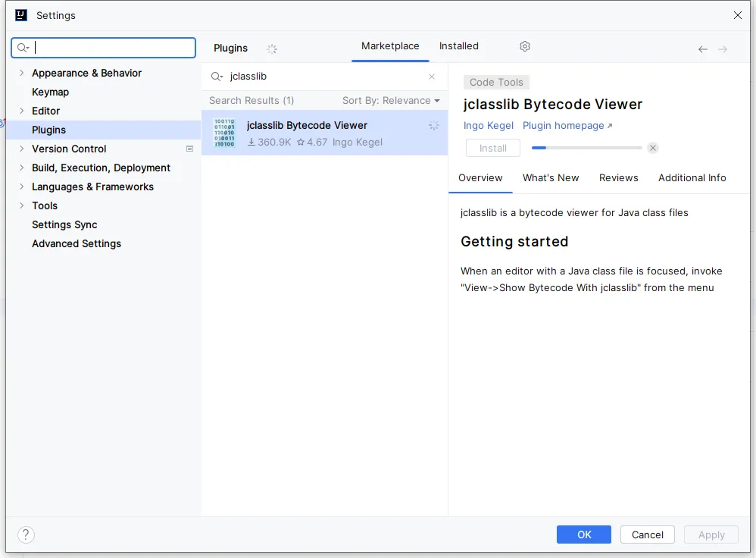Image resolution: width=756 pixels, height=558 pixels.
Task: Click the Version Control project-level settings icon
Action: point(189,149)
